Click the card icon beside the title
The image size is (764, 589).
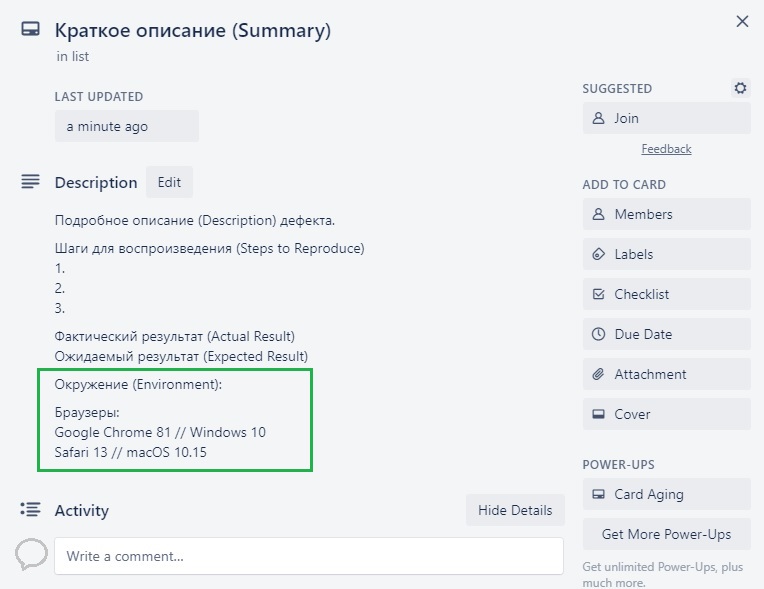[31, 30]
